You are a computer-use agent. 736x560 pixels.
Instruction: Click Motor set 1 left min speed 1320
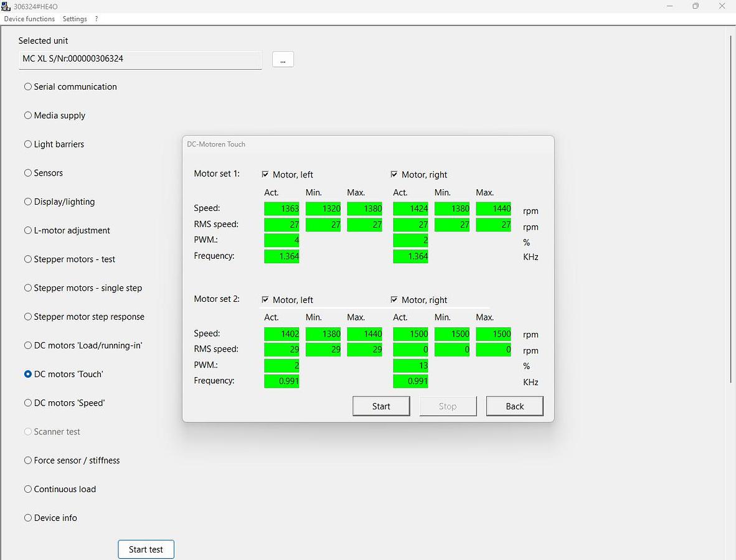click(323, 208)
